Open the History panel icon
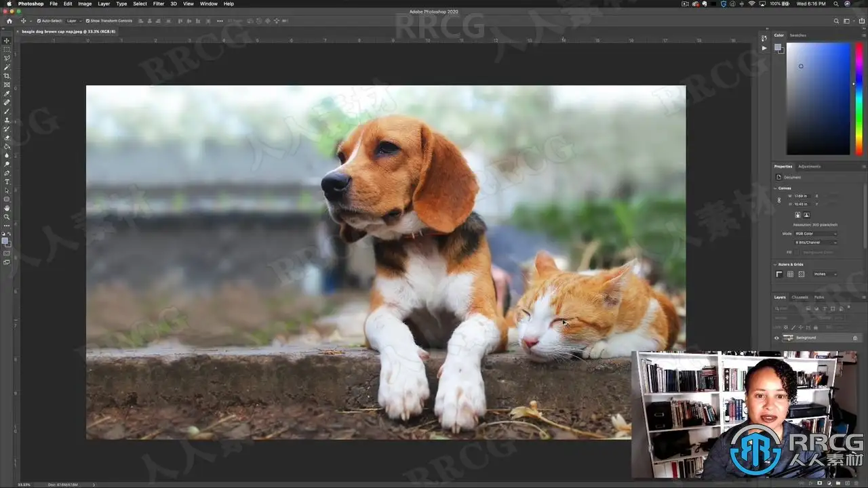The height and width of the screenshot is (488, 868). point(764,38)
